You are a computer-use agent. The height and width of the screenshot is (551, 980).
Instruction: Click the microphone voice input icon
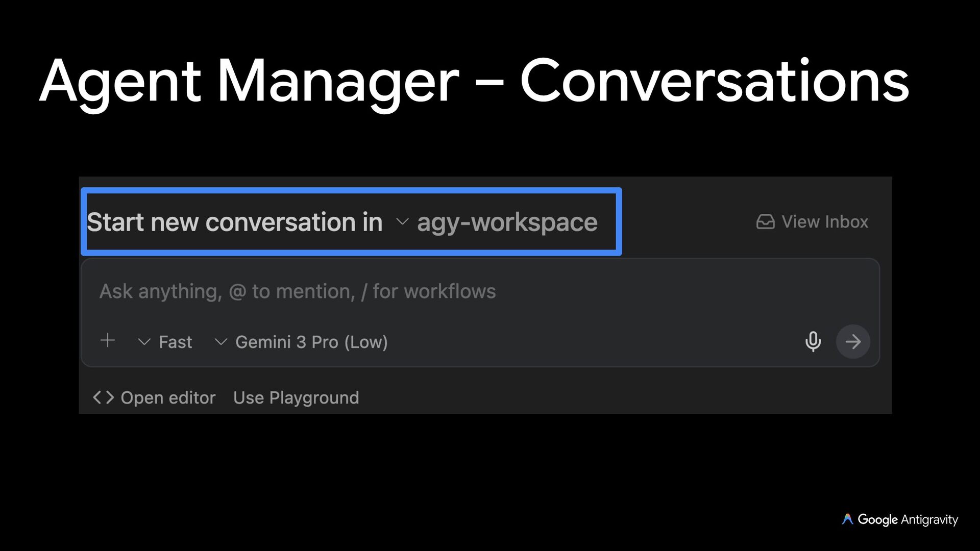813,341
